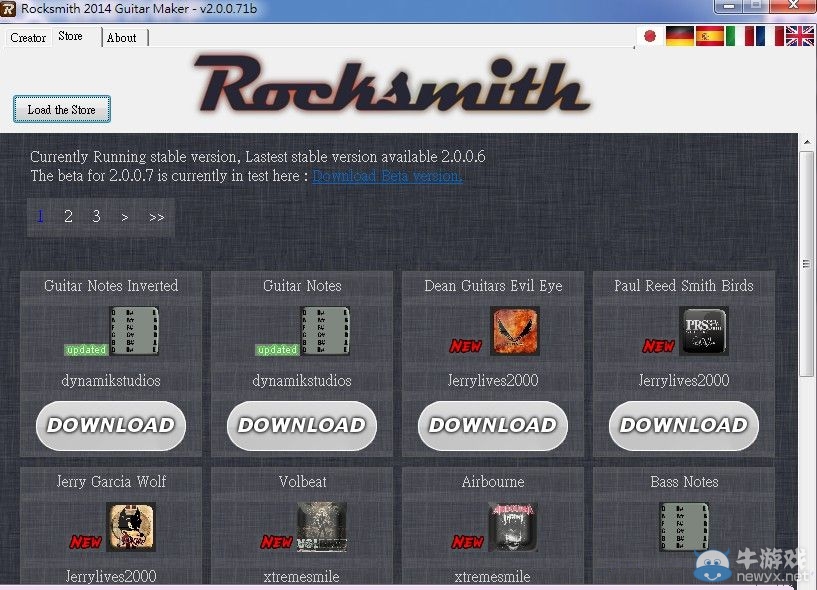The image size is (817, 590).
Task: Go to next store page arrow
Action: click(x=125, y=217)
